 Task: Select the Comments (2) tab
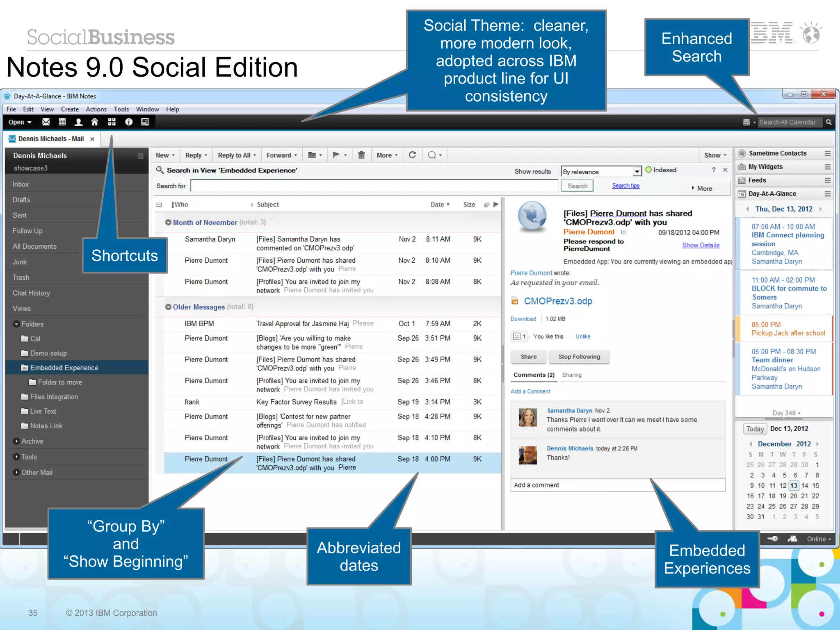tap(534, 375)
